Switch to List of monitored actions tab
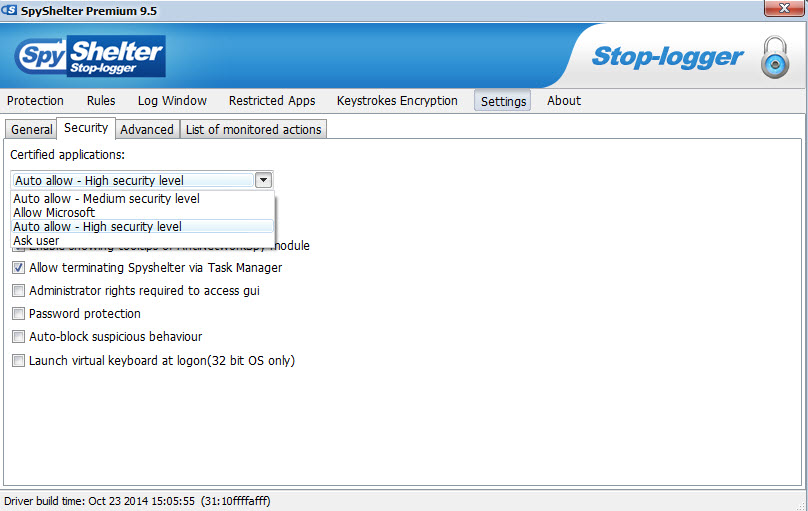The image size is (808, 511). click(x=254, y=129)
